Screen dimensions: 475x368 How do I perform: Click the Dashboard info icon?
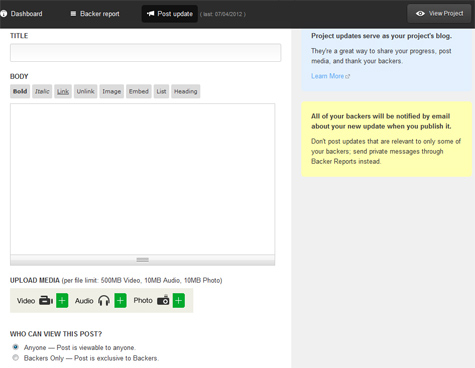point(4,14)
